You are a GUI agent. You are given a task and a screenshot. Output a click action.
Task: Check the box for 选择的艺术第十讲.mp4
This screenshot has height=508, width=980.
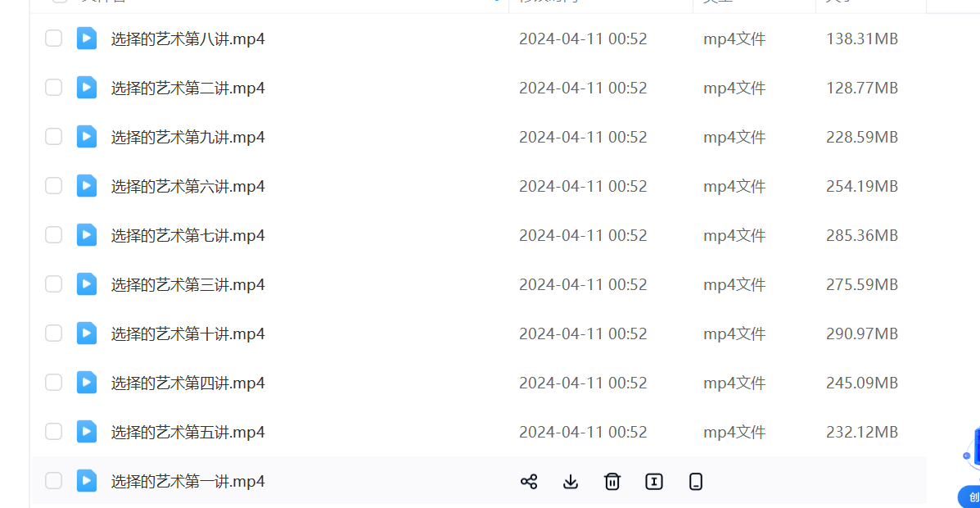[x=53, y=333]
